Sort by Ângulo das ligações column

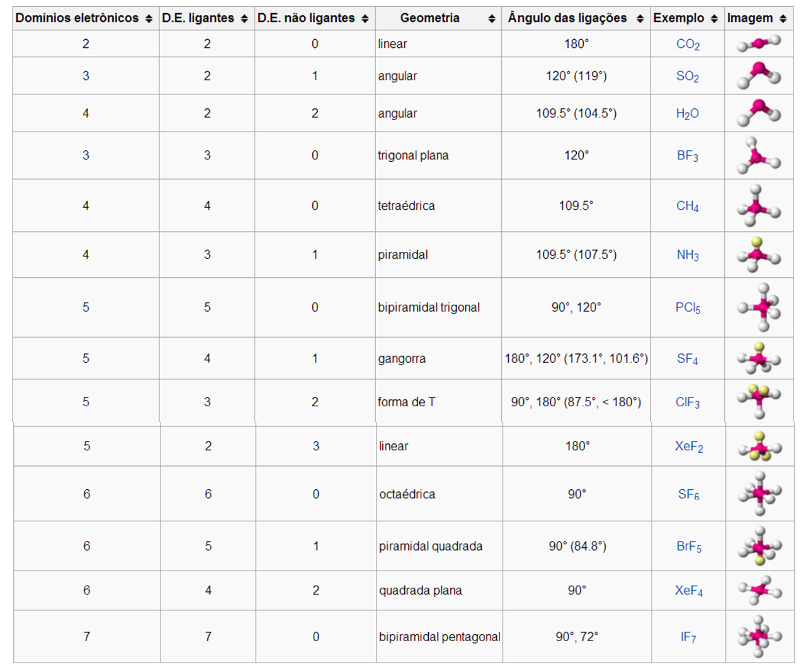[x=640, y=19]
